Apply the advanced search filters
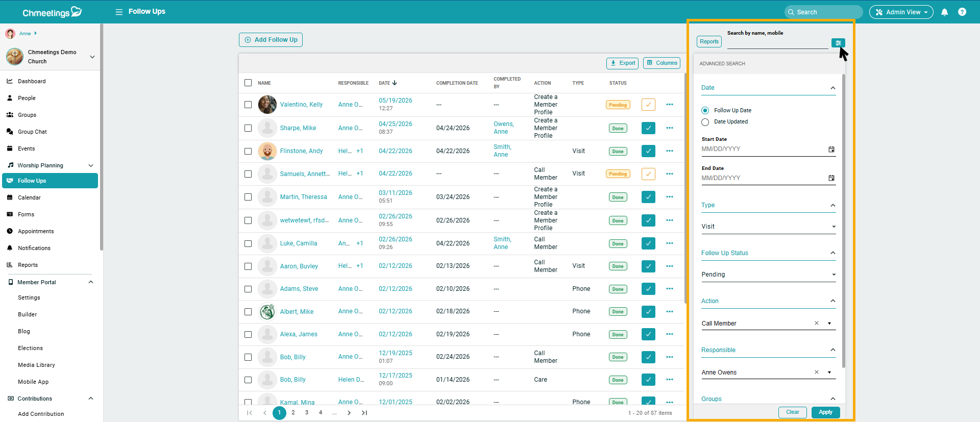This screenshot has height=422, width=980. coord(825,412)
